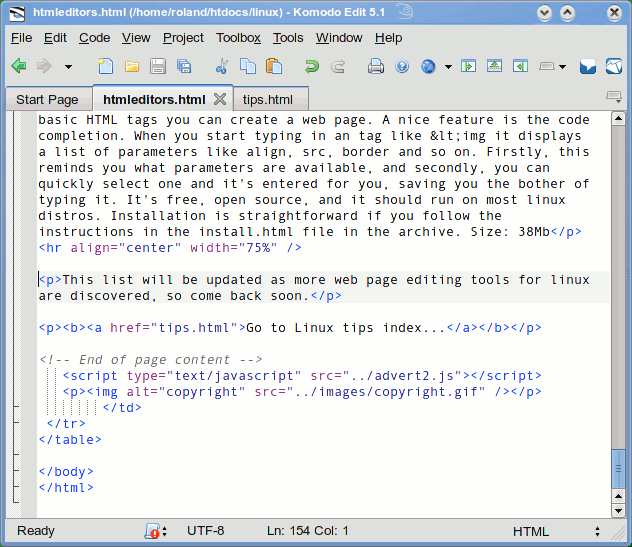Click the vertical scrollbar thumb
Viewport: 632px width, 547px height.
tap(618, 472)
